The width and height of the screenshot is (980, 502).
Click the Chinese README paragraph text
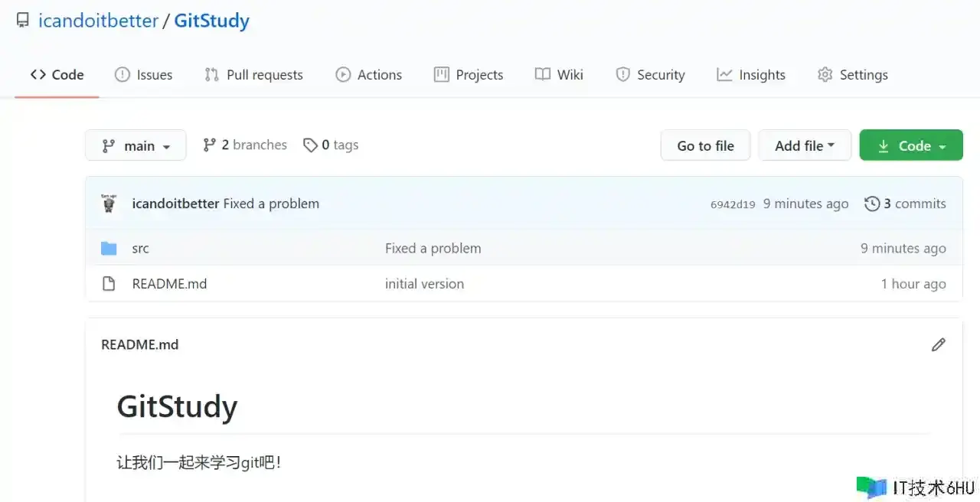(199, 463)
